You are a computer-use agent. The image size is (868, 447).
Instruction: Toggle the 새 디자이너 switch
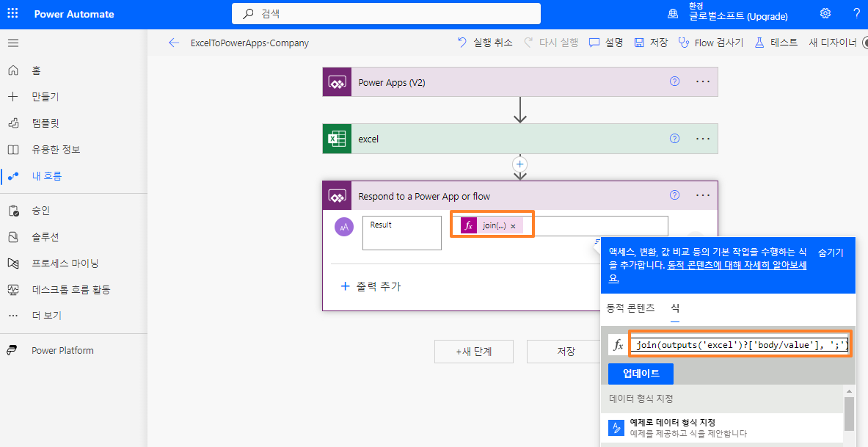pyautogui.click(x=865, y=43)
